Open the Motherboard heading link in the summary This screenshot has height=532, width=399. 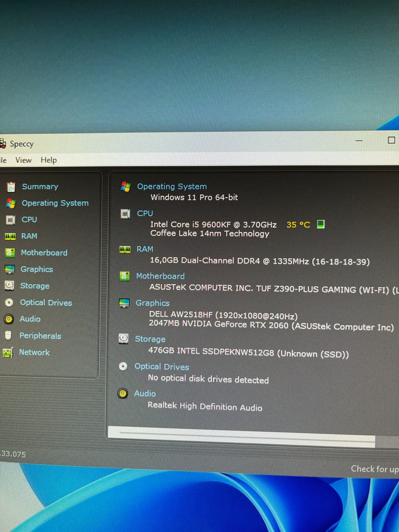(x=160, y=276)
